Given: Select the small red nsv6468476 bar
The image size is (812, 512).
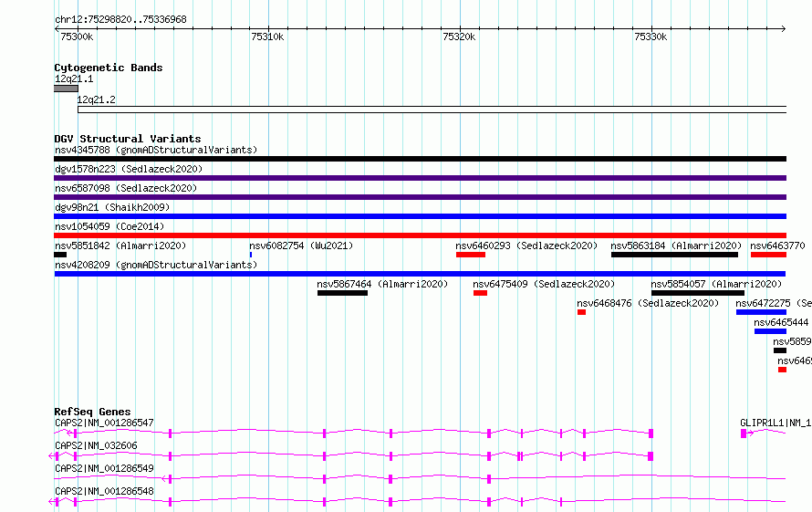Looking at the screenshot, I should click(581, 312).
